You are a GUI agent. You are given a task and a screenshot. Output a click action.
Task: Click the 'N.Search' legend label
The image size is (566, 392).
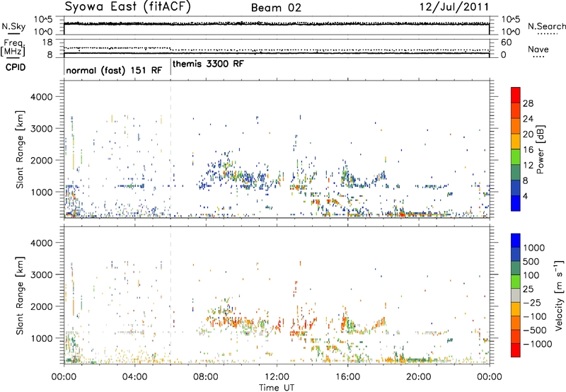(x=546, y=26)
